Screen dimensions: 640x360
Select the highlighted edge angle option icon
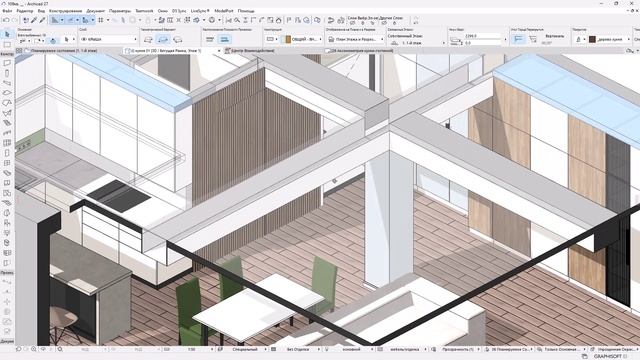coord(518,39)
